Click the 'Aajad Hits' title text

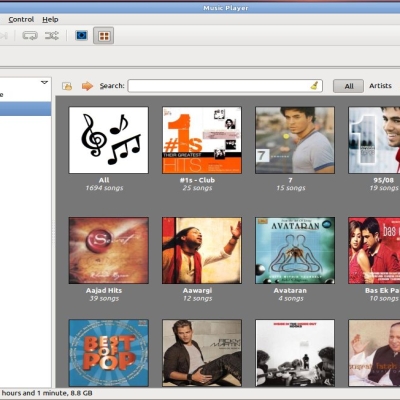[104, 290]
